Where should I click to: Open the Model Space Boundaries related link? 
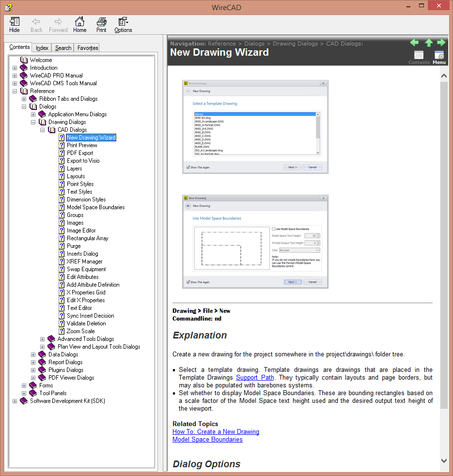pos(207,439)
